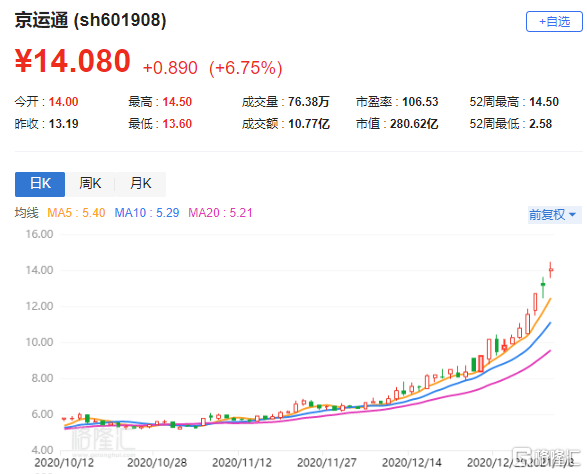
Task: Select the 均线 label
Action: [27, 213]
